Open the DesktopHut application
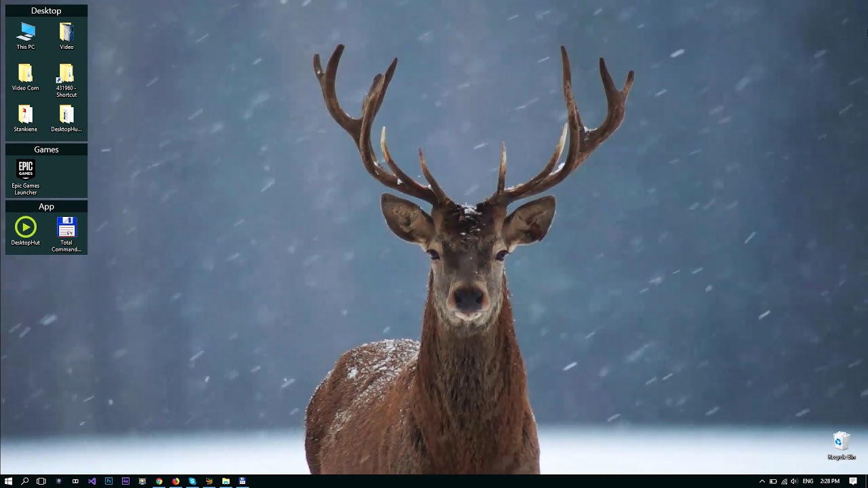 click(x=25, y=227)
